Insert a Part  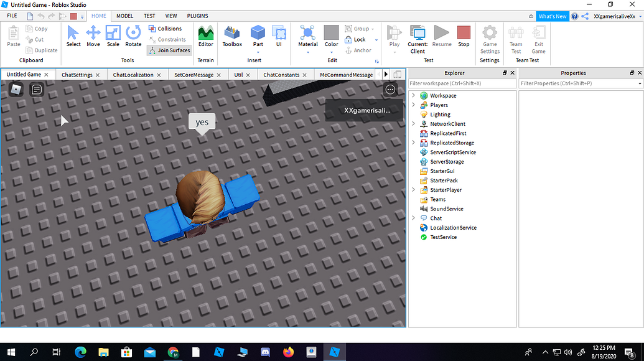pos(258,36)
